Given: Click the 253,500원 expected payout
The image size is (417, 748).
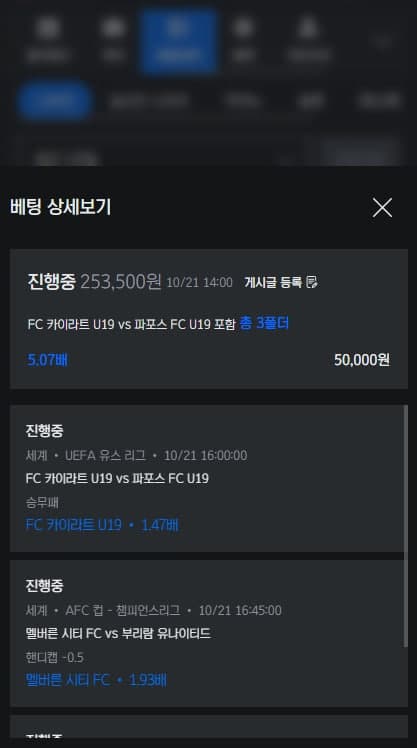Looking at the screenshot, I should click(x=121, y=281).
